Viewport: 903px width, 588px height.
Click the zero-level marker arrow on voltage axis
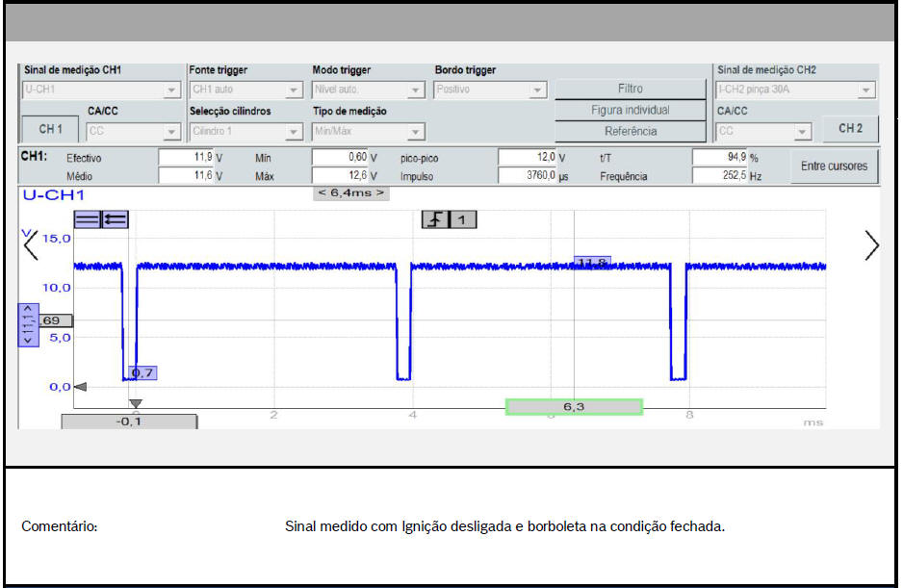(x=80, y=387)
